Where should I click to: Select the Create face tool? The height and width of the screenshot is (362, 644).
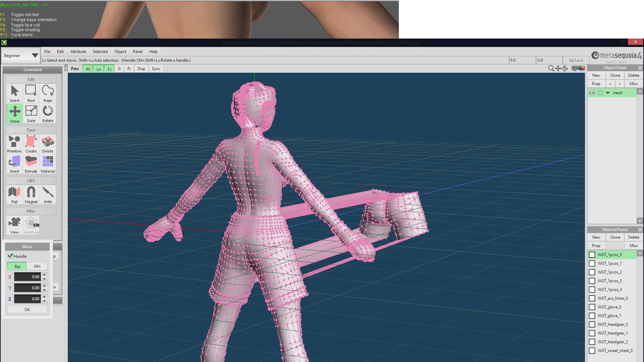click(x=31, y=144)
